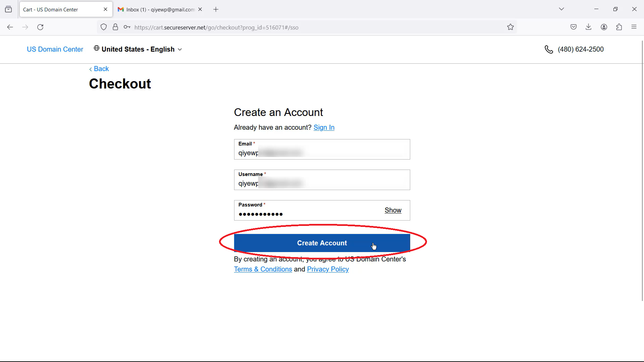Open the extensions puzzle icon
Screen dimensions: 644x362
click(619, 27)
